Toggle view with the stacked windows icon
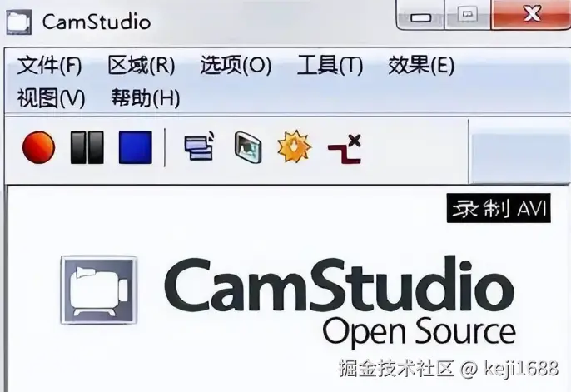 pos(199,146)
